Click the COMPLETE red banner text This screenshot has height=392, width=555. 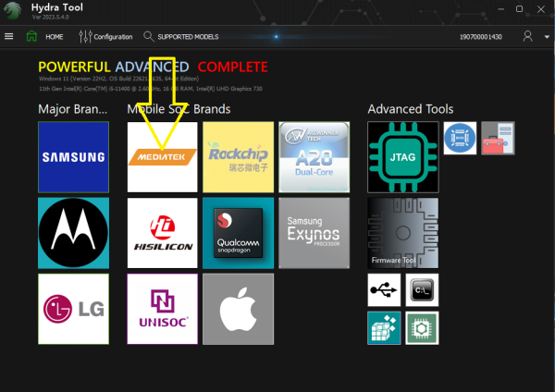(232, 67)
